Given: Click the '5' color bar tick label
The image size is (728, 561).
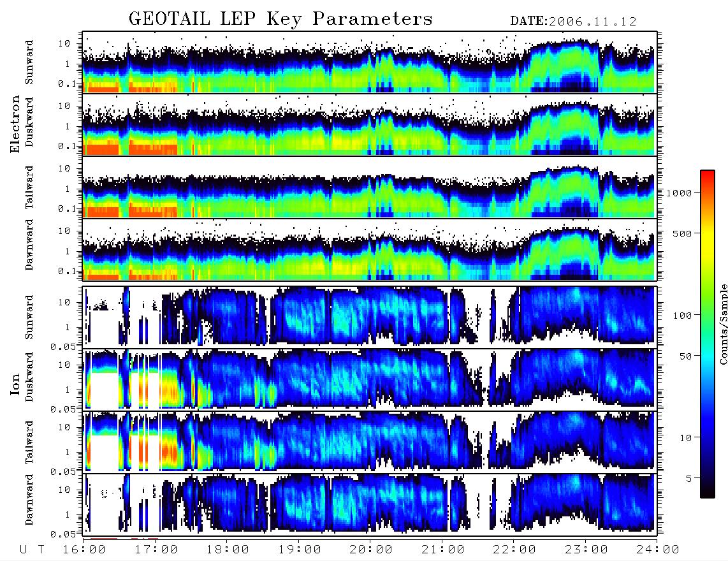Looking at the screenshot, I should [x=689, y=478].
